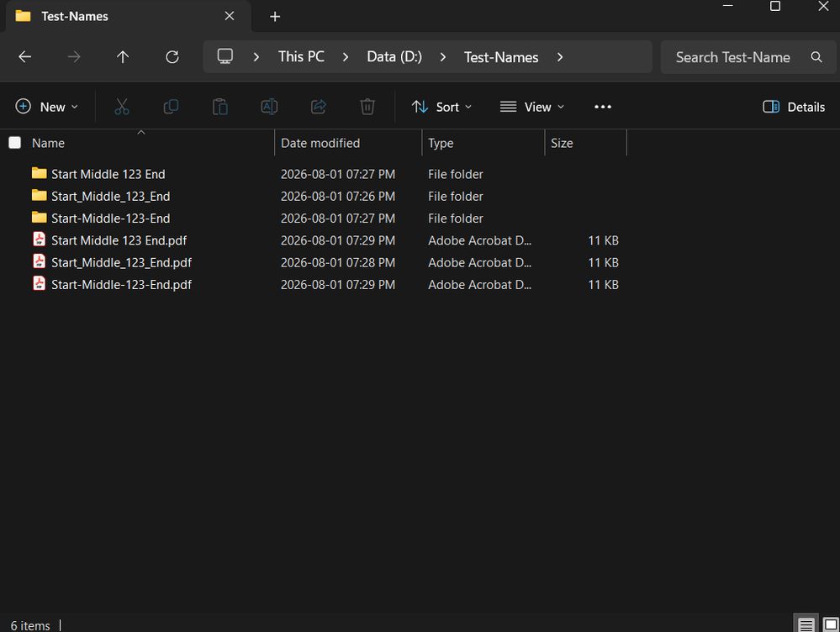Viewport: 840px width, 632px height.
Task: Click the Rename icon in toolbar
Action: tap(269, 107)
